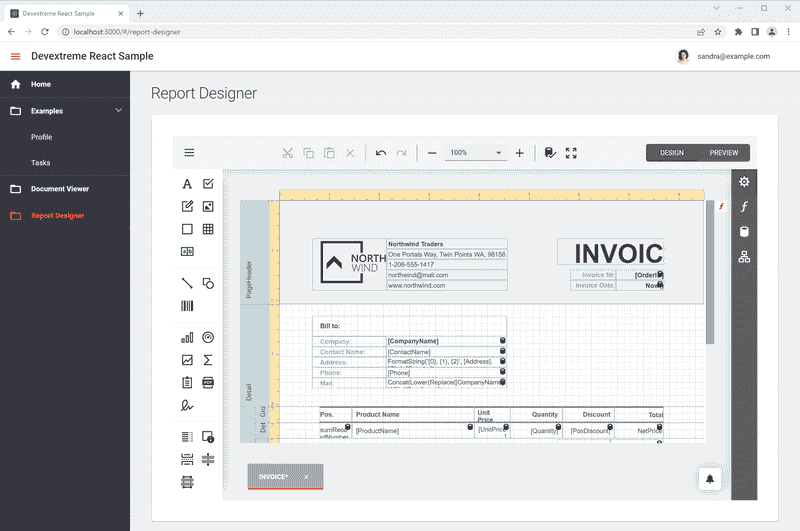Select the Northwind logo picture box

[349, 263]
